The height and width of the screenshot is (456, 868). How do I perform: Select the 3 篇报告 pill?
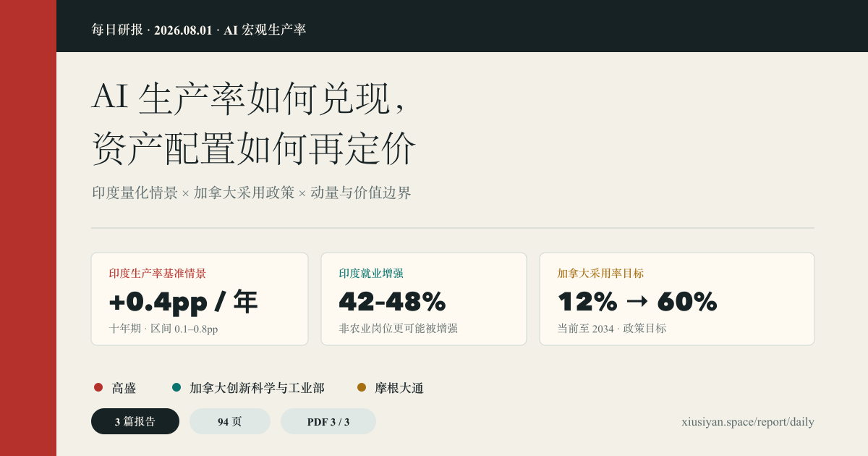coord(135,421)
